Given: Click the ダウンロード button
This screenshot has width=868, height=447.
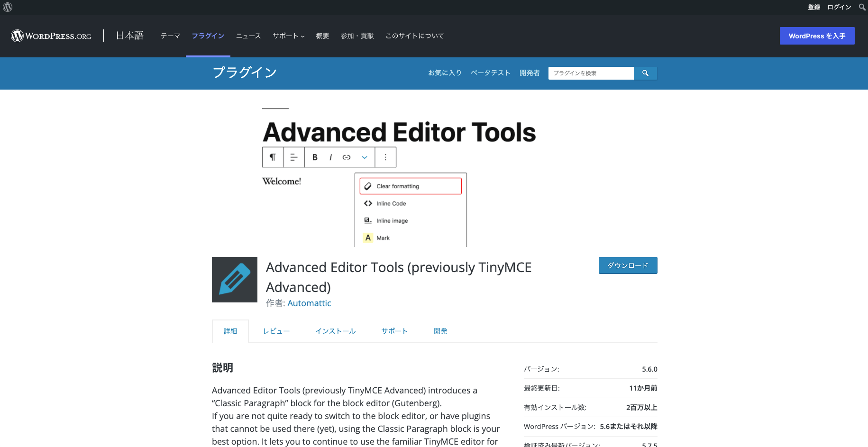Looking at the screenshot, I should click(628, 265).
